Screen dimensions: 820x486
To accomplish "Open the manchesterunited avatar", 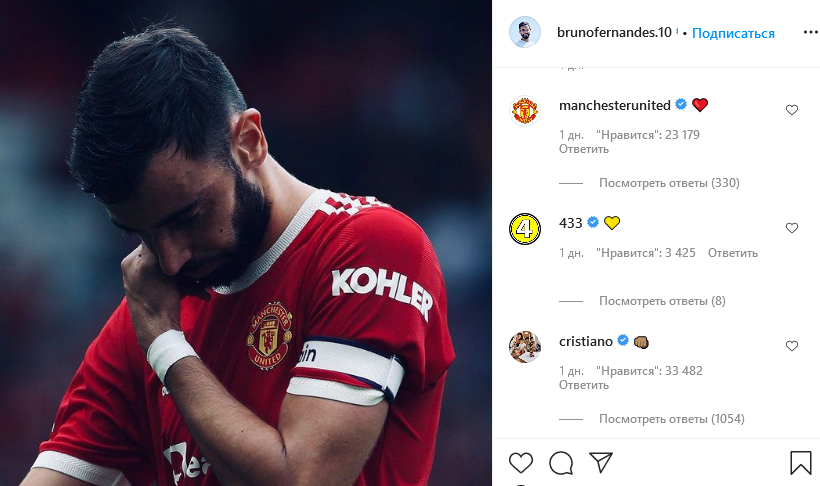I will click(525, 111).
